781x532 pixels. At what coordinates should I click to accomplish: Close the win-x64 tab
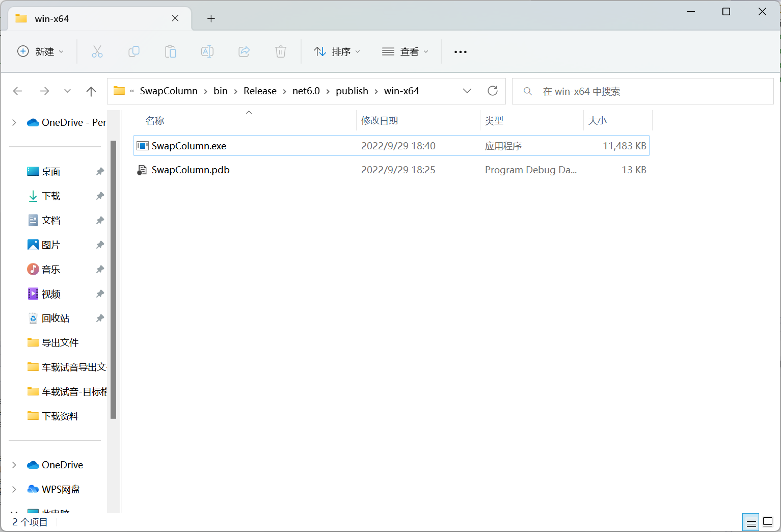click(x=175, y=18)
